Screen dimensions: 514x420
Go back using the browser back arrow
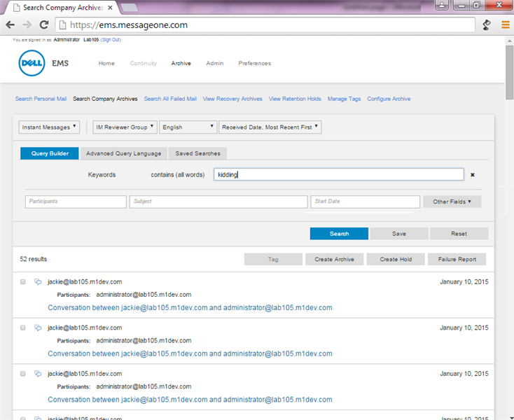coord(11,25)
